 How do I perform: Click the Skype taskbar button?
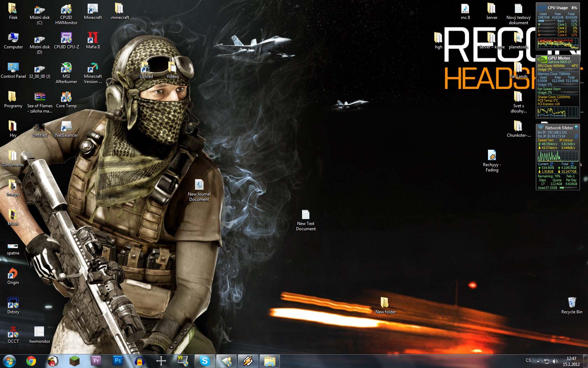coord(205,361)
